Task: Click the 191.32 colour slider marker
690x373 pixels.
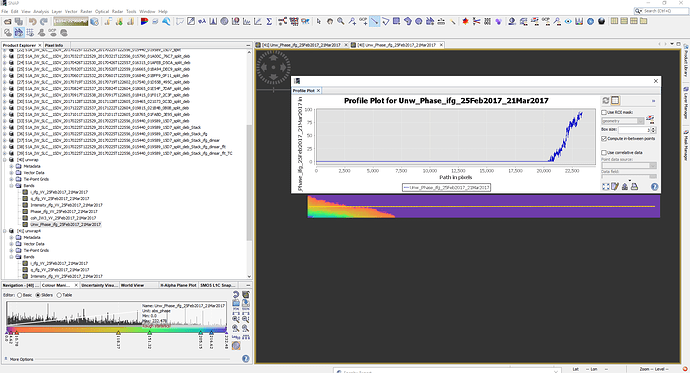Action: coord(150,333)
